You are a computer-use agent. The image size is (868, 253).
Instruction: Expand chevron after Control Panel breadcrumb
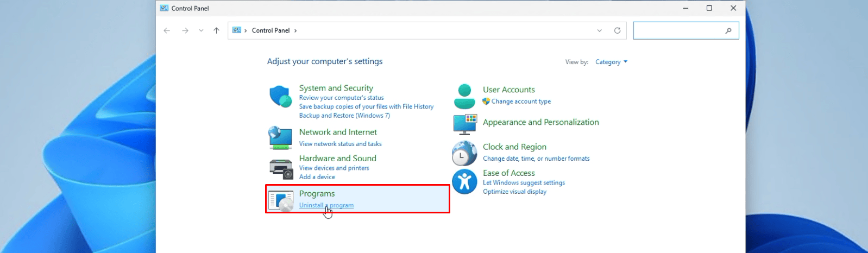295,30
